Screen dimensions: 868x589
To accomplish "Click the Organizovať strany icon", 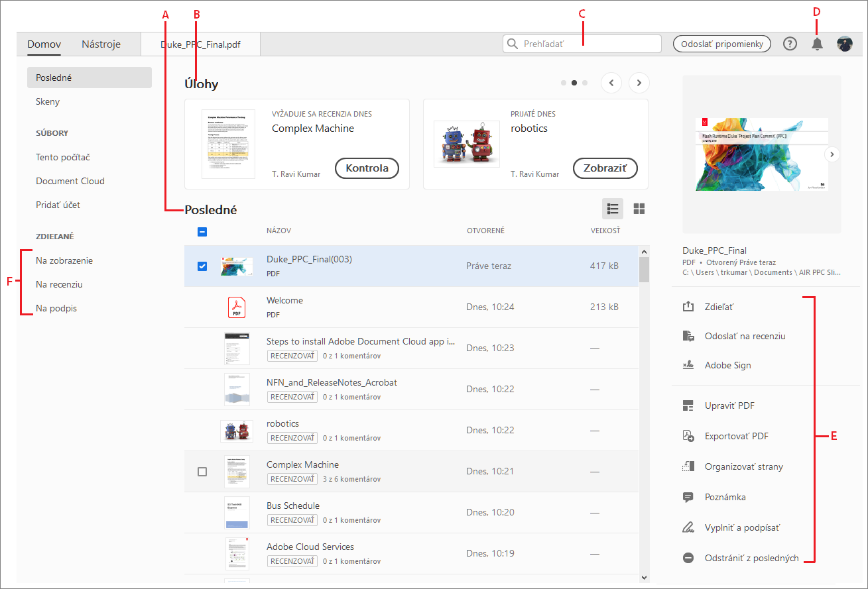I will pyautogui.click(x=688, y=466).
